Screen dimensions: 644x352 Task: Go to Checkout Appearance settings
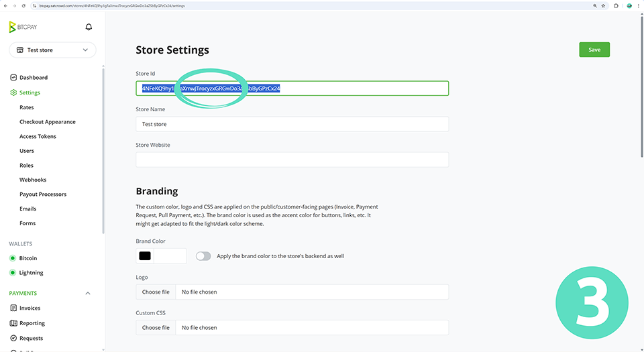[x=47, y=122]
